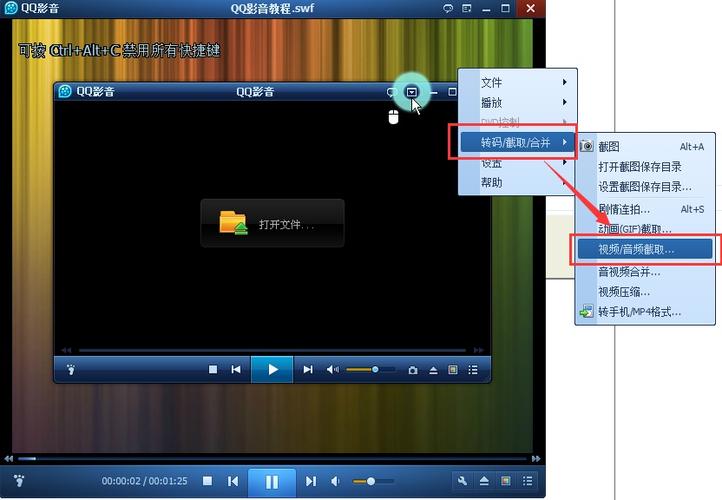Click the eject icon in the outer player
Screen dimensions: 722x500
[x=484, y=481]
